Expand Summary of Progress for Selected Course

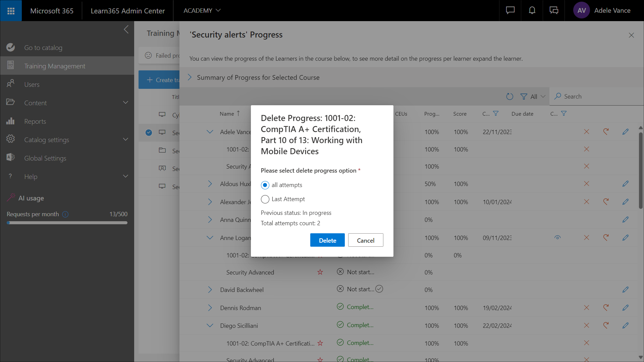pos(190,77)
